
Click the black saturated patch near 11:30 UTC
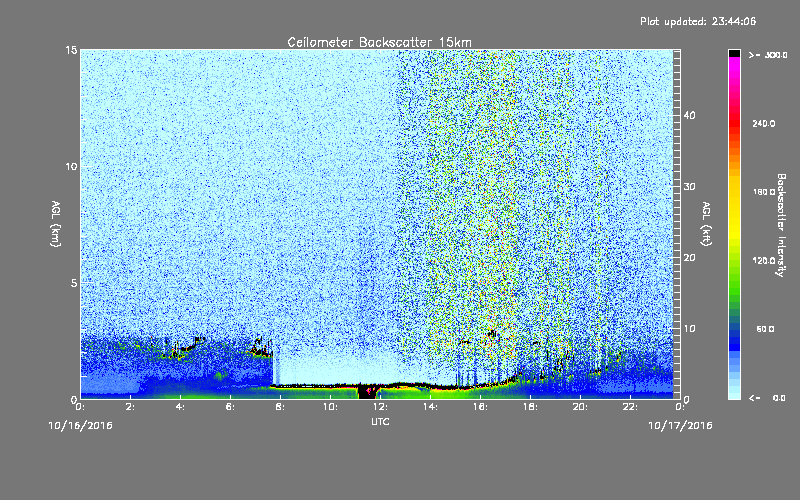[367, 392]
